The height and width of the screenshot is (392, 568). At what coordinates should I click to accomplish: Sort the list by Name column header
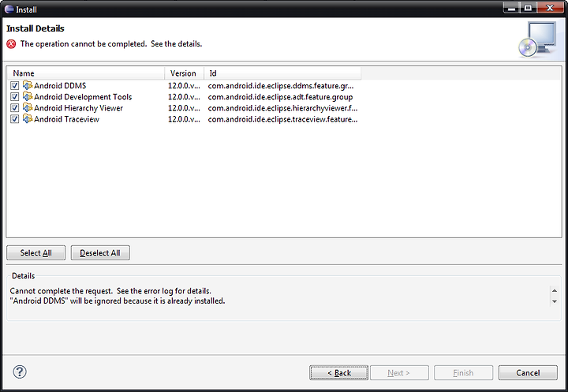coord(86,73)
